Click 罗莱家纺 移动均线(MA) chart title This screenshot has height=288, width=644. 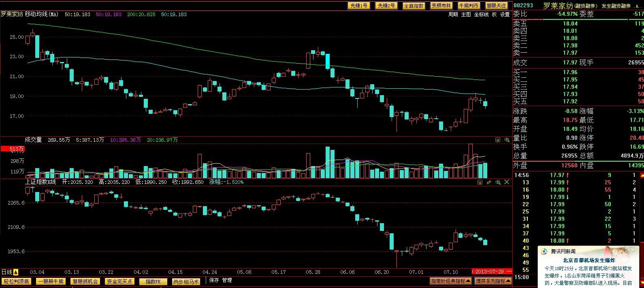30,14
